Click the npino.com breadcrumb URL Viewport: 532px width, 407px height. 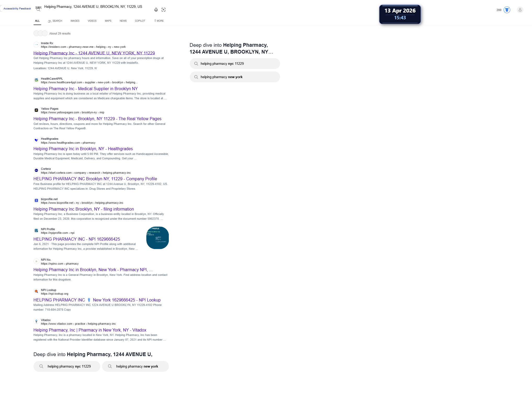coord(60,264)
